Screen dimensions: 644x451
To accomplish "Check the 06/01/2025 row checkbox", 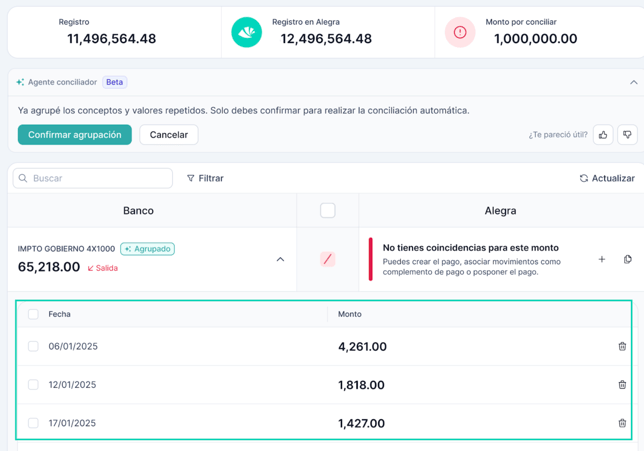I will point(33,347).
